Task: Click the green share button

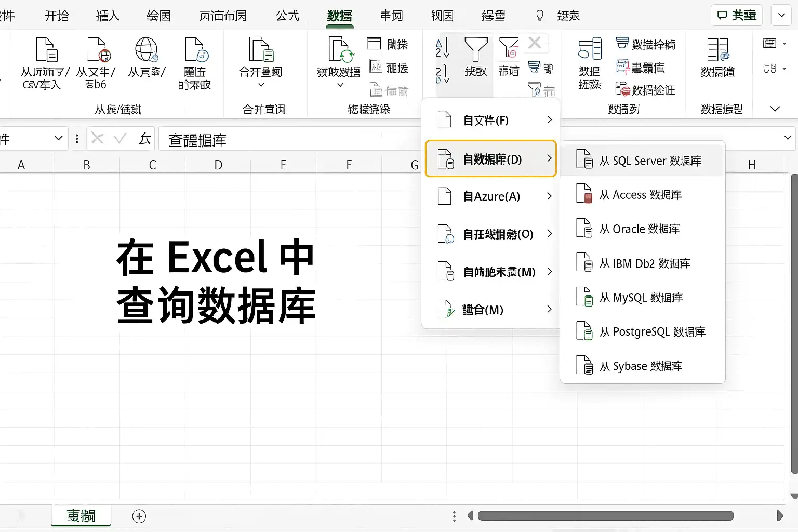Action: click(x=737, y=15)
